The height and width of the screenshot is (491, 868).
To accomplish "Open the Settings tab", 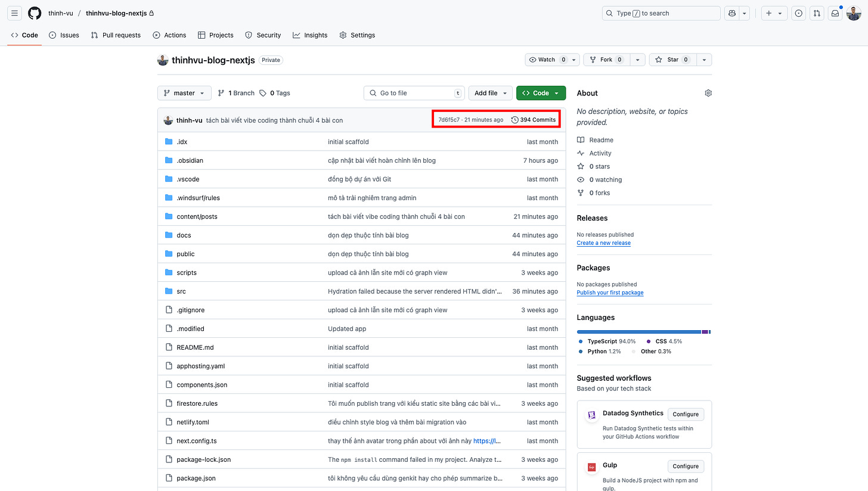I will point(357,35).
